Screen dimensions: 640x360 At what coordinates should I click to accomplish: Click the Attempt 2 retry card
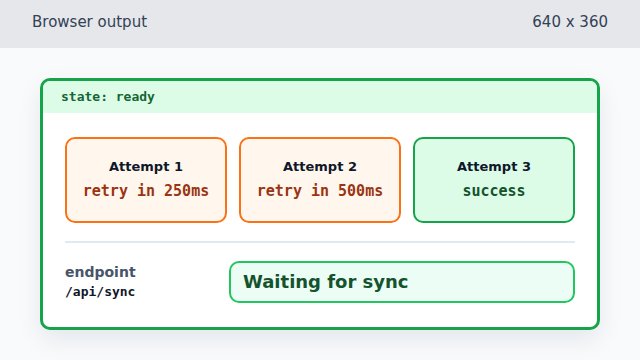(320, 180)
